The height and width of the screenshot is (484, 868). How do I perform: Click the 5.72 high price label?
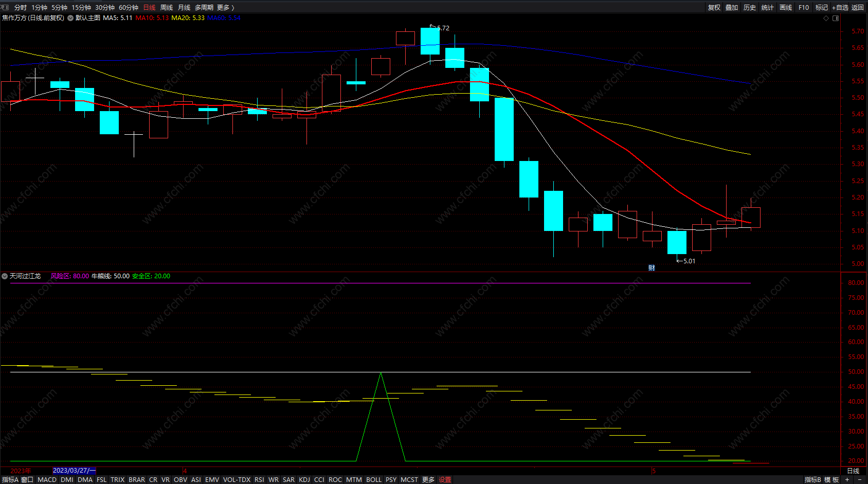tap(443, 28)
